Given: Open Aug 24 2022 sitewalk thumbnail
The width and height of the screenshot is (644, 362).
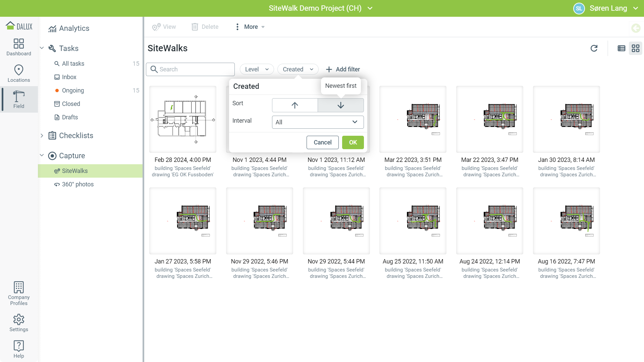Looking at the screenshot, I should (x=490, y=221).
